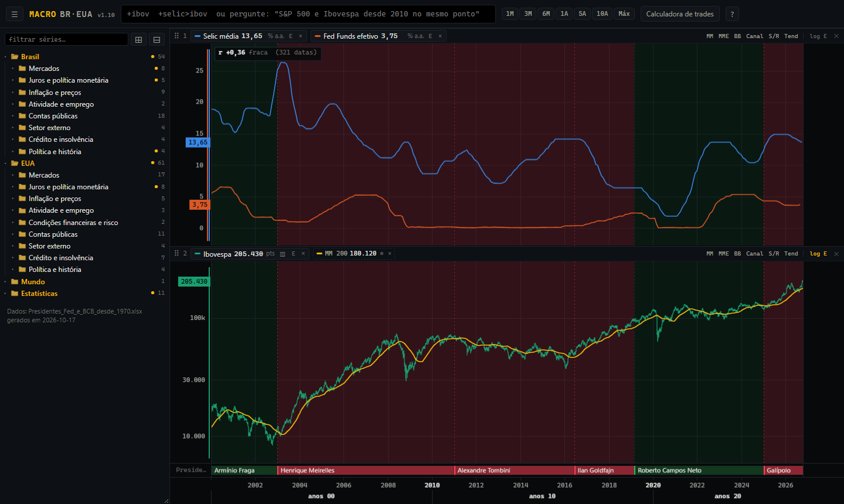Toggle Bollinger Bands (BB) in panel 1
Image resolution: width=844 pixels, height=504 pixels.
pos(737,36)
